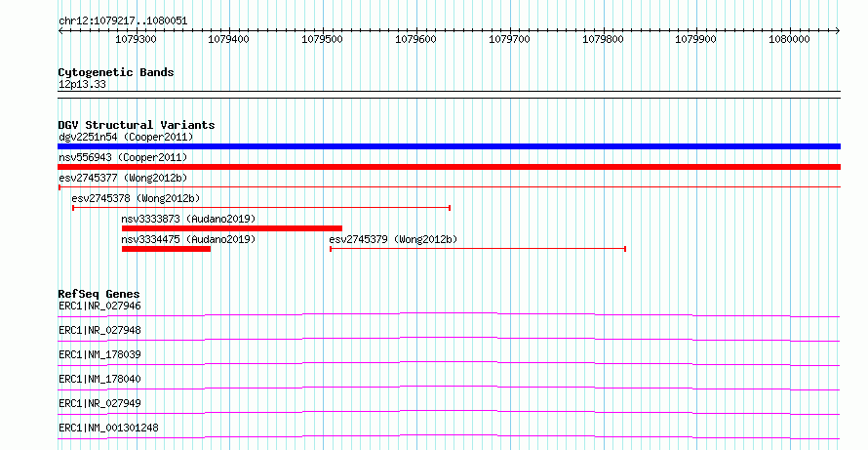Click the magenta ERC1|NR_027946 gene line
The height and width of the screenshot is (450, 868).
pos(449,314)
